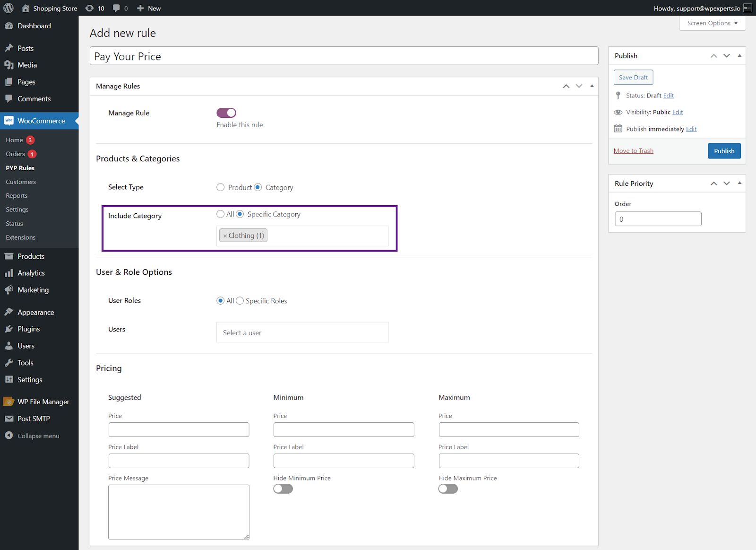Move the Rule Priority panel down
Screen dimensions: 756x550
tap(727, 183)
